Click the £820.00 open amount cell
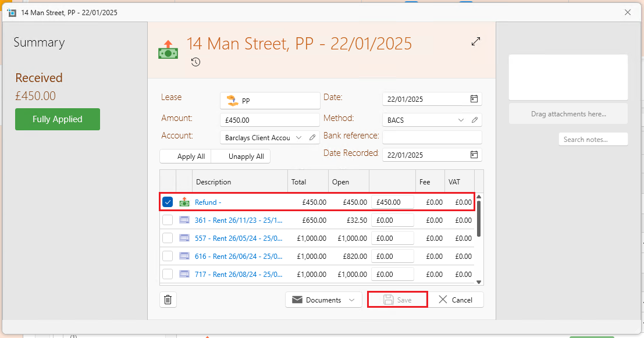The height and width of the screenshot is (338, 644). [x=355, y=257]
